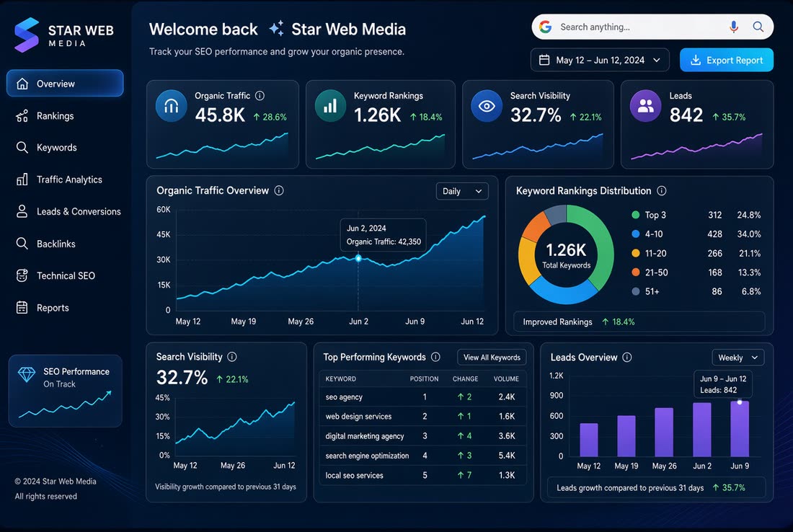Open the SEO Performance On Track card

coord(65,391)
